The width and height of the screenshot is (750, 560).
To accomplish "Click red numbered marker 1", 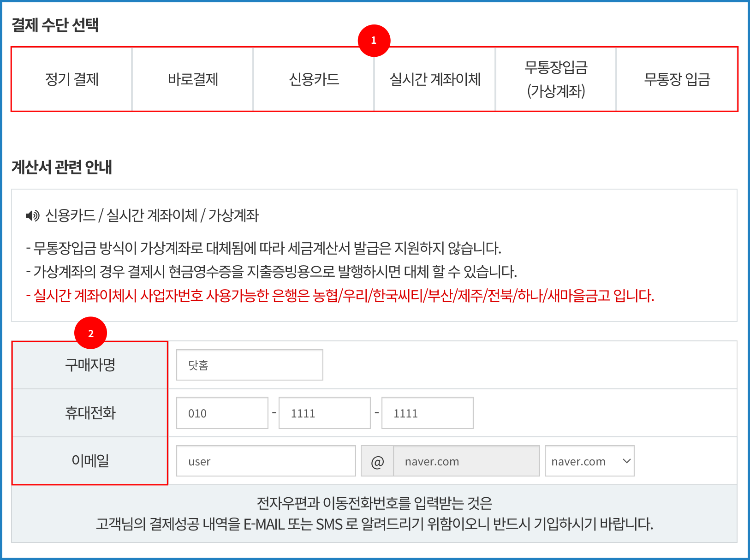I will (x=374, y=41).
